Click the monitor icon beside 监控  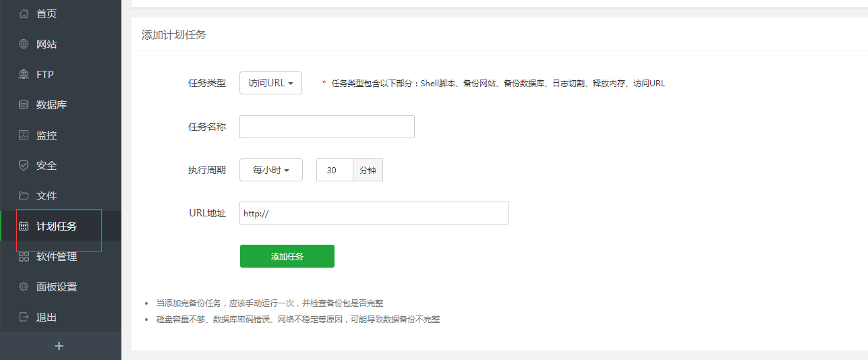24,135
